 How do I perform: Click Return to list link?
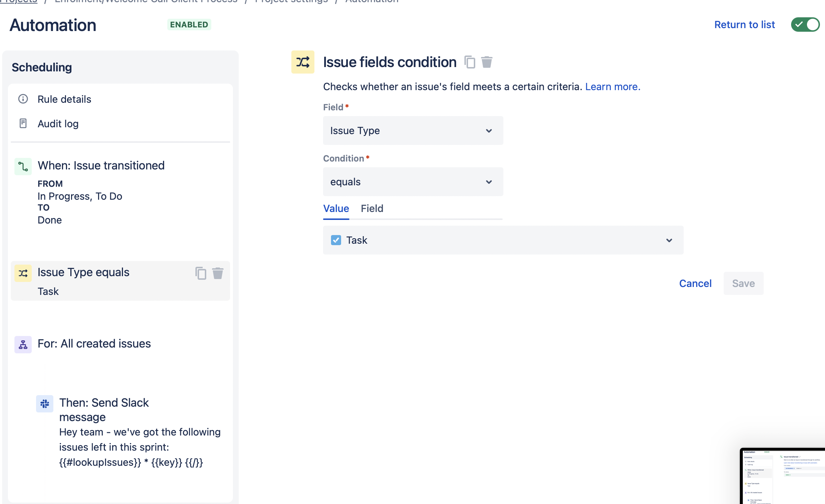pyautogui.click(x=744, y=25)
